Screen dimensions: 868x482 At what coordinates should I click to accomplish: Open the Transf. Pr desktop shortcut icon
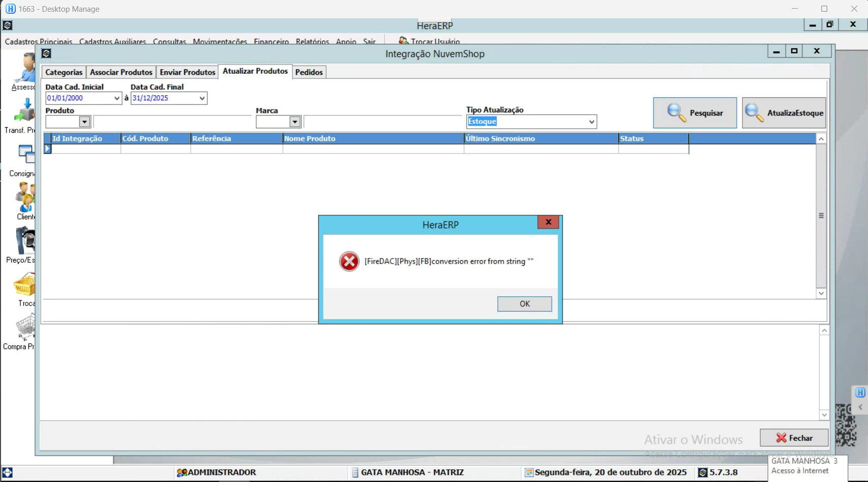point(24,111)
